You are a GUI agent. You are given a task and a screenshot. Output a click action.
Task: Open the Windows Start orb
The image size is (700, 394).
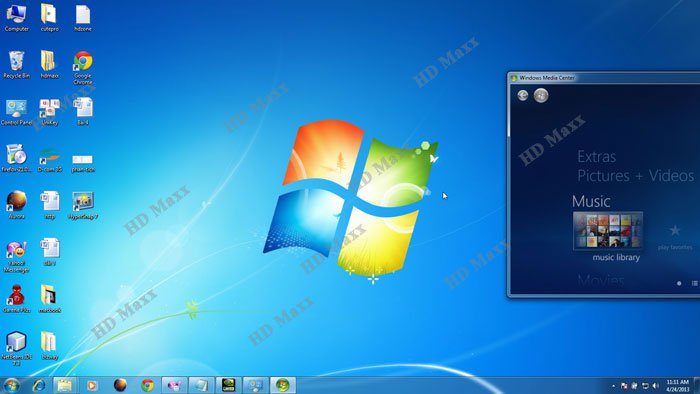[11, 385]
